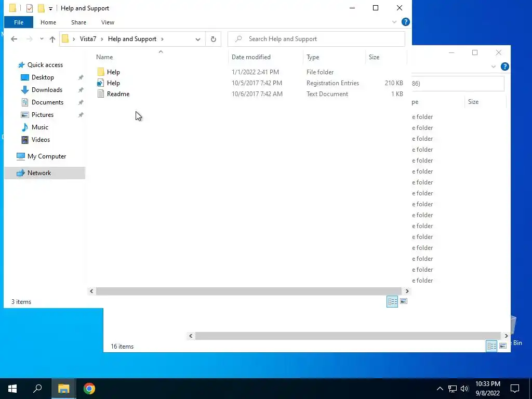
Task: Click the Forward navigation arrow
Action: pyautogui.click(x=30, y=39)
